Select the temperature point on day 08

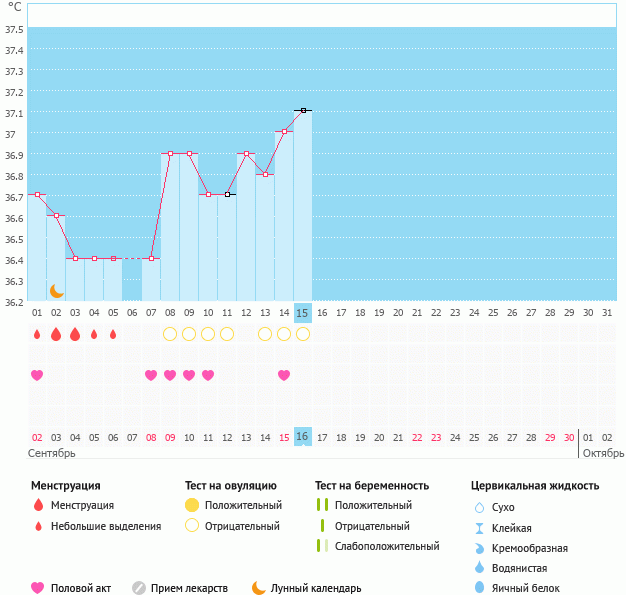tap(170, 153)
